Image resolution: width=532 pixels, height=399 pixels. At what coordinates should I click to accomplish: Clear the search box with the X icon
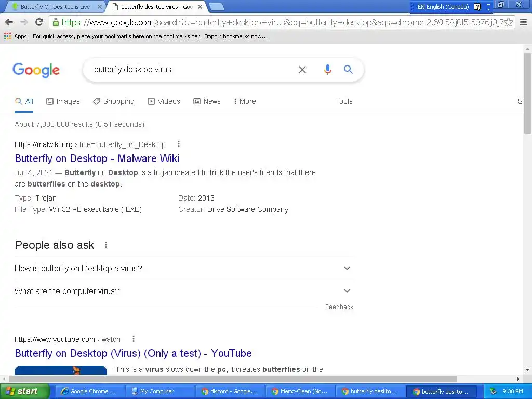coord(302,70)
